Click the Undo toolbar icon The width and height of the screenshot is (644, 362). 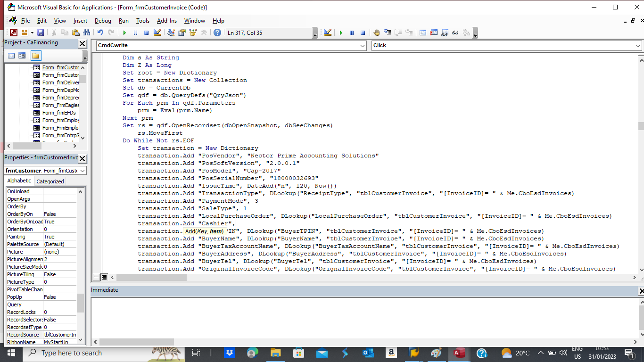pos(100,33)
